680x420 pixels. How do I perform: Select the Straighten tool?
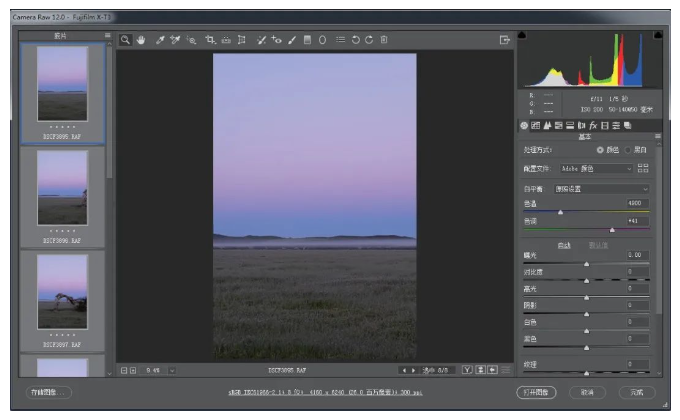pyautogui.click(x=226, y=40)
